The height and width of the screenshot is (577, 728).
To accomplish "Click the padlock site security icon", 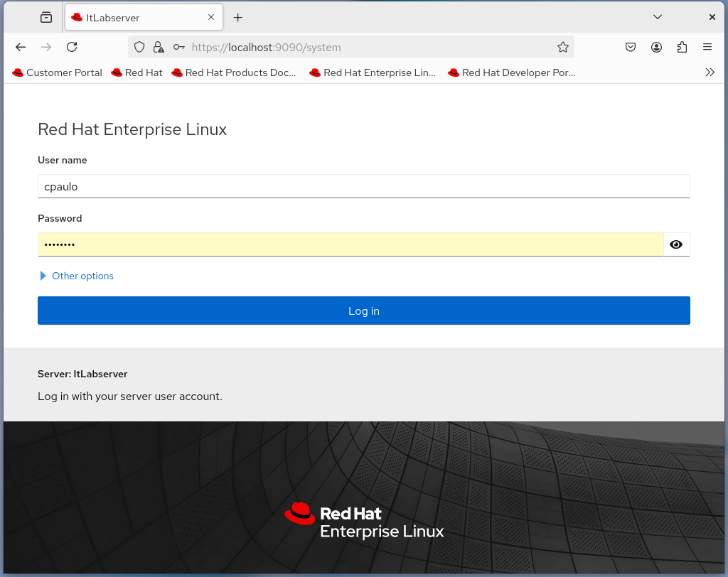I will click(x=159, y=47).
